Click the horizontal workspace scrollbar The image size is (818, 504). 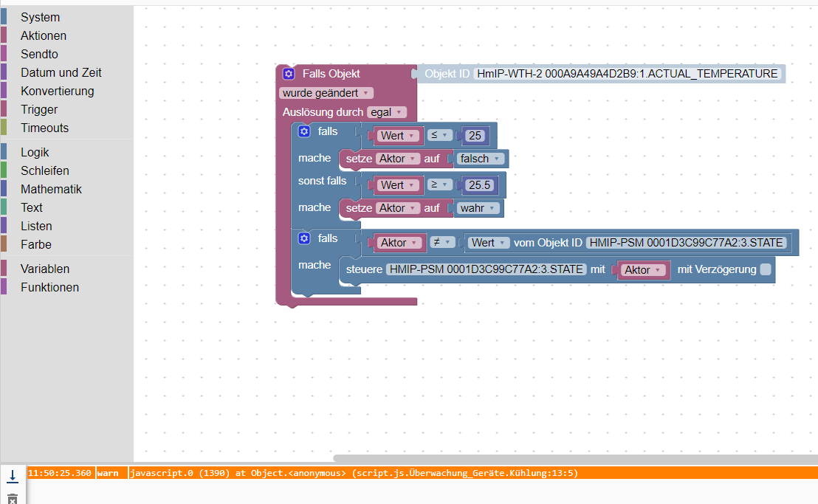coord(575,458)
